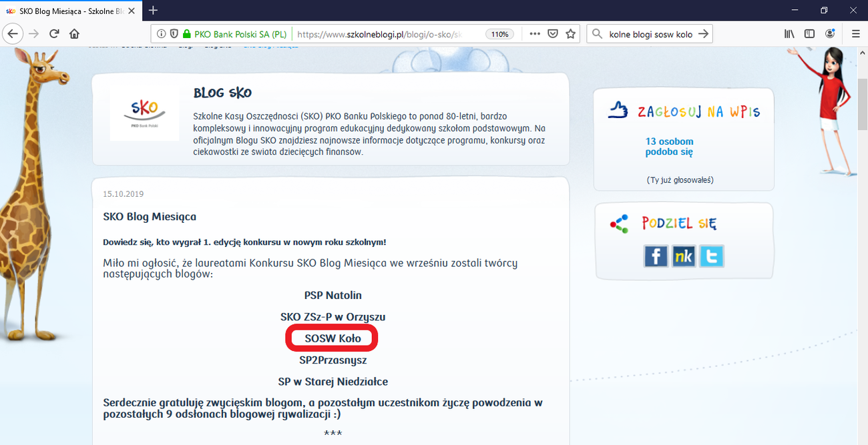
Task: Click the SKO logo thumbnail
Action: [144, 113]
